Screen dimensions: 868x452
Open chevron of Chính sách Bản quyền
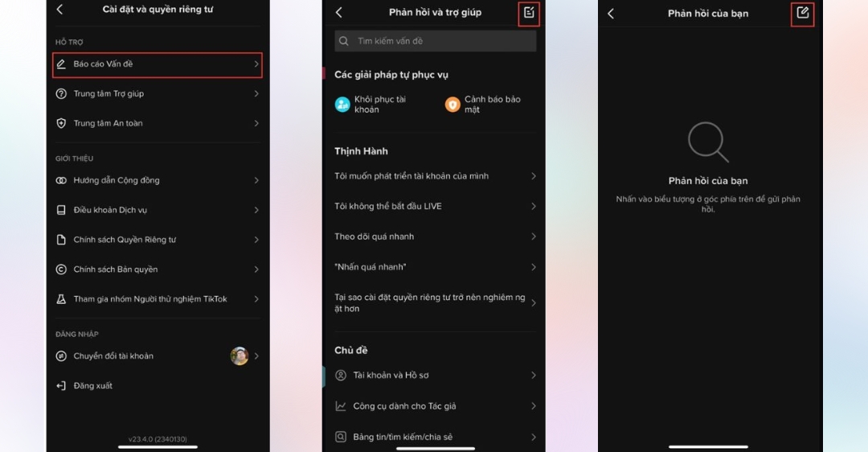coord(256,269)
